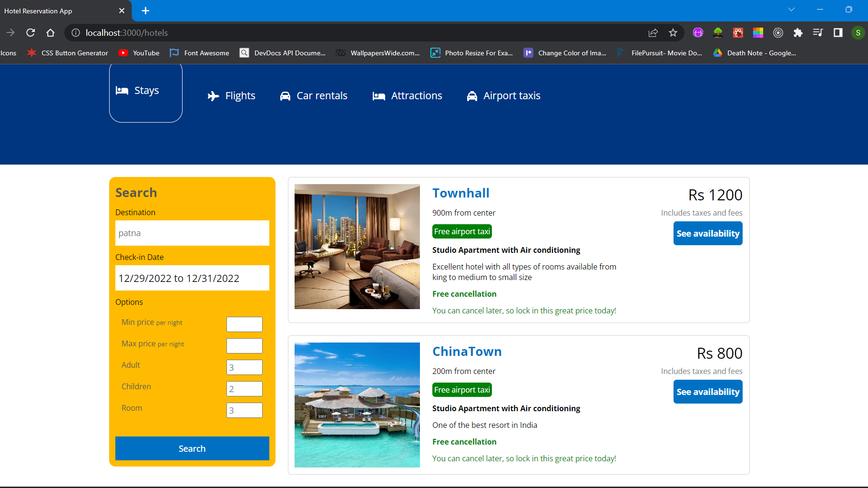Screen dimensions: 868x488
Task: Click the taxi icon for Airport taxis
Action: point(472,96)
